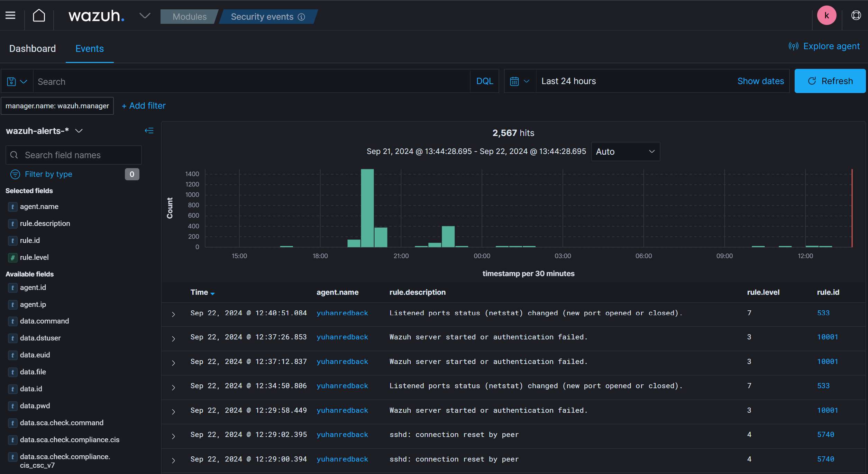The width and height of the screenshot is (868, 474).
Task: Select data.sca.check.command available field
Action: tap(62, 423)
